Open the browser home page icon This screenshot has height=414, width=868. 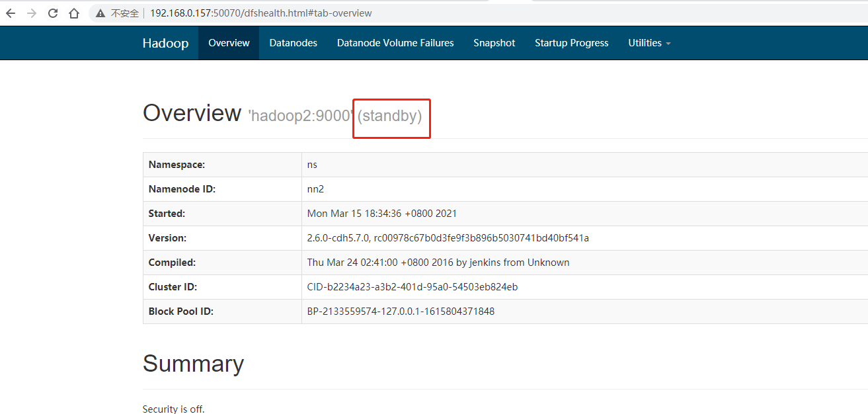click(x=74, y=13)
